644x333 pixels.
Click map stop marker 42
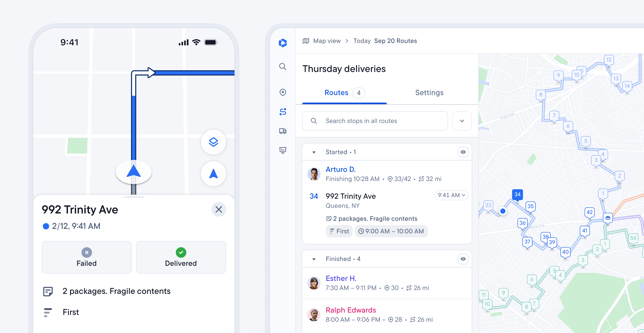(590, 213)
